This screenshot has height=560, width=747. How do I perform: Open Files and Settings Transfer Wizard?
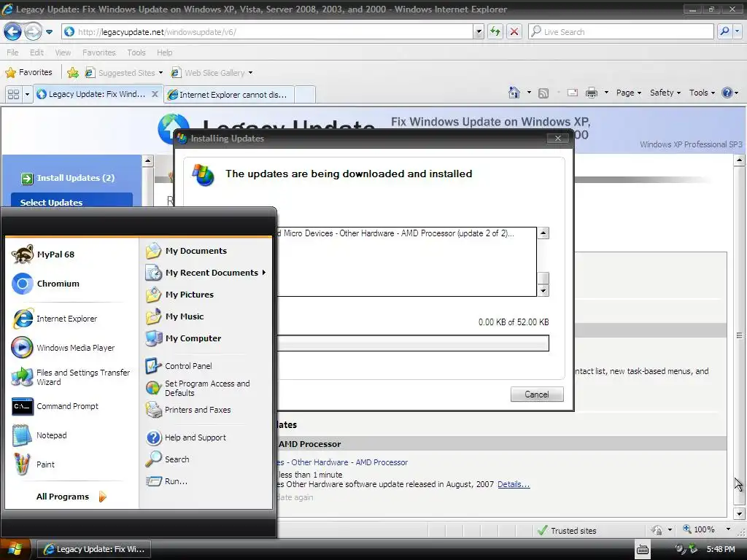[71, 377]
